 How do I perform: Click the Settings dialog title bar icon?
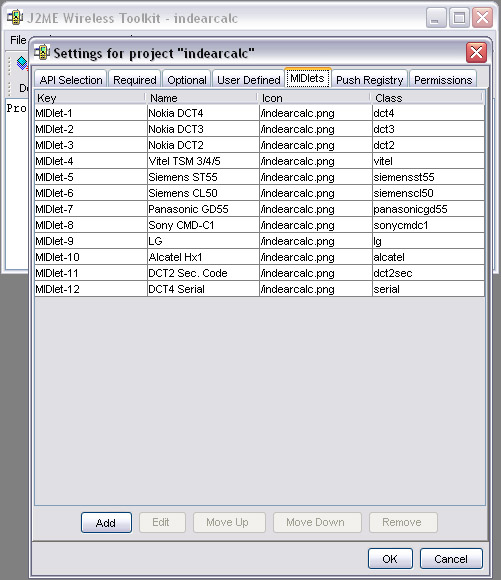coord(42,52)
